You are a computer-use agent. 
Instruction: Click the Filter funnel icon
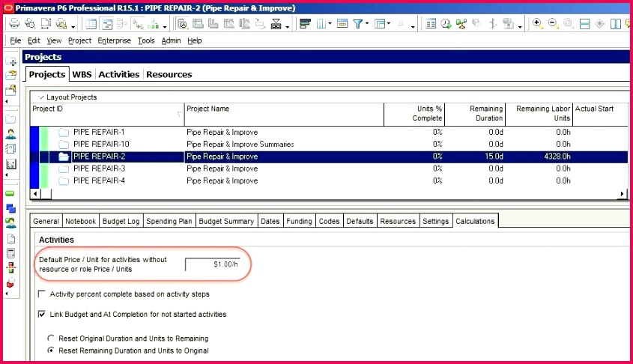click(x=357, y=24)
